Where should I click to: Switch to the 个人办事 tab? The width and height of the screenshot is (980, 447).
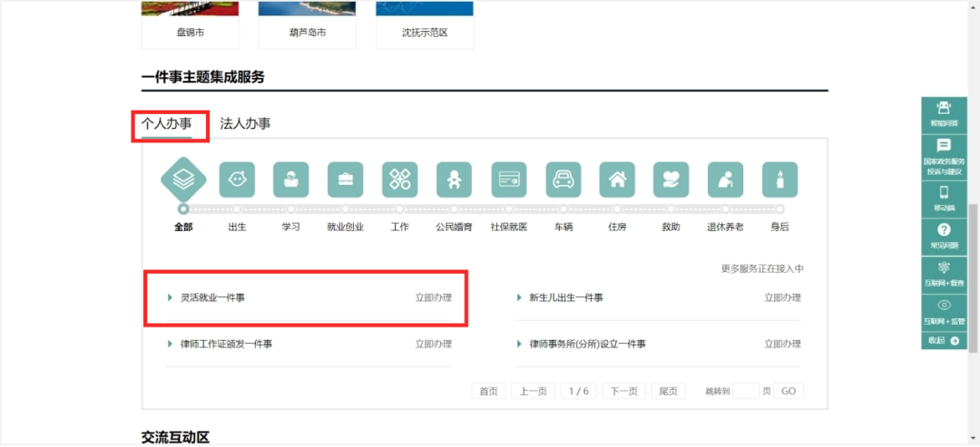(x=167, y=124)
